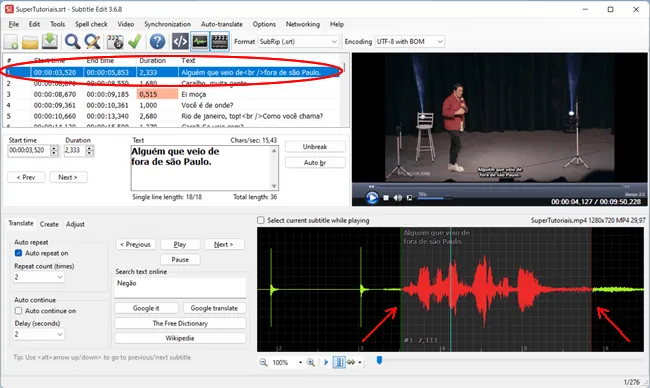Open the blue Help question mark

click(158, 41)
